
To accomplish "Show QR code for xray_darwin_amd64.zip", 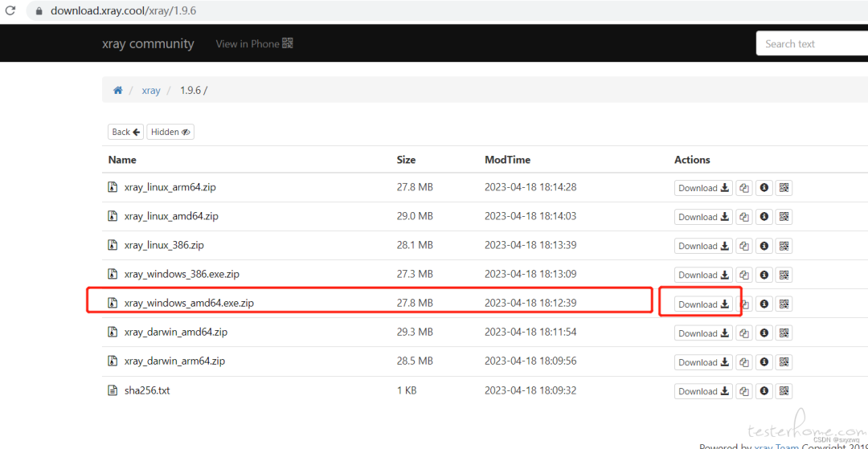I will tap(784, 333).
